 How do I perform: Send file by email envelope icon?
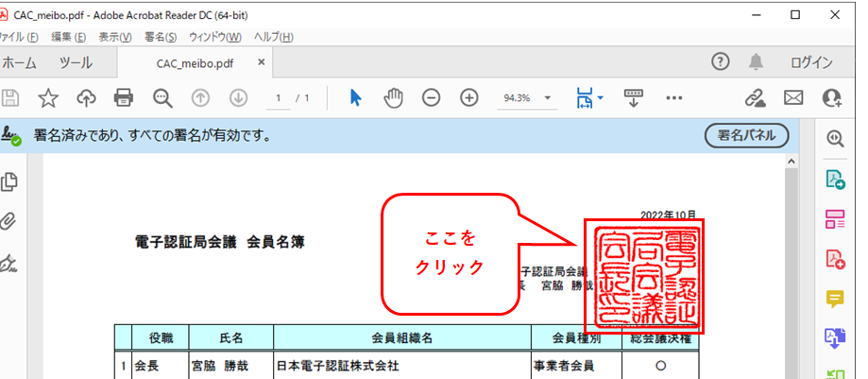pyautogui.click(x=793, y=97)
